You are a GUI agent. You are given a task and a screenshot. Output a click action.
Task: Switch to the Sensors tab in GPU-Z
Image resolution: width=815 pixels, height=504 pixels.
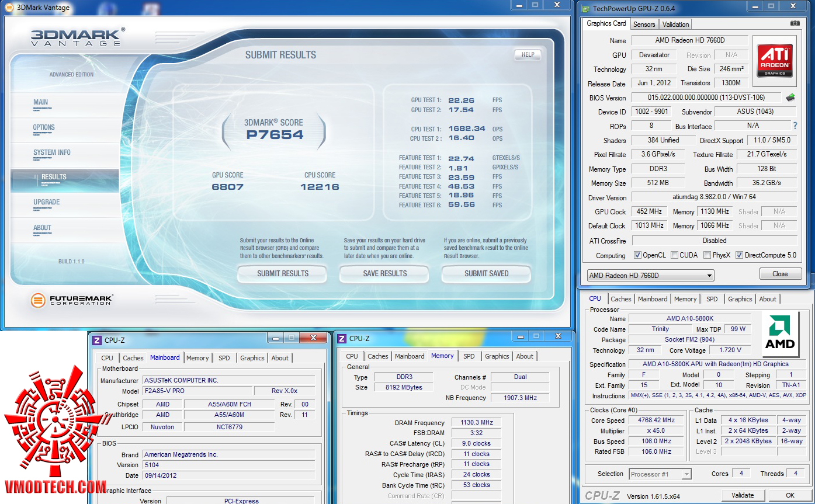644,25
